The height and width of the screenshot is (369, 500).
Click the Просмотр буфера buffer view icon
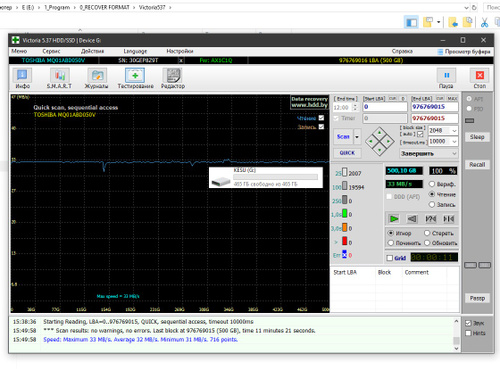point(440,52)
